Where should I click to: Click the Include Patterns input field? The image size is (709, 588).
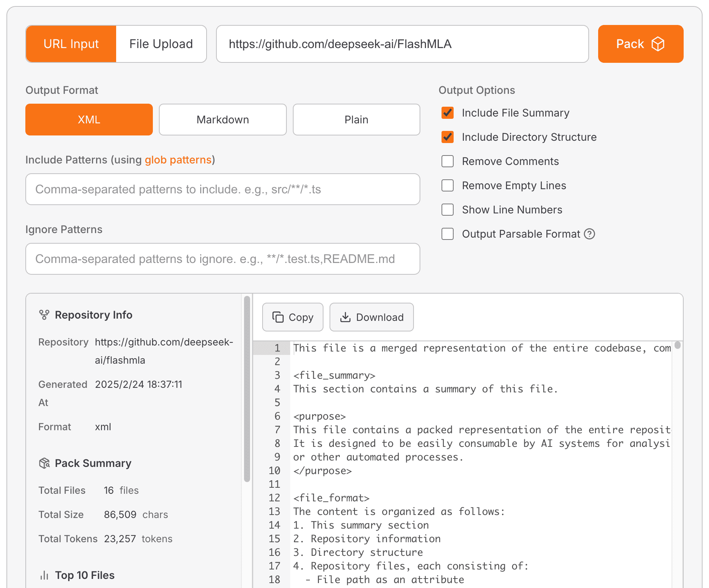(x=222, y=189)
